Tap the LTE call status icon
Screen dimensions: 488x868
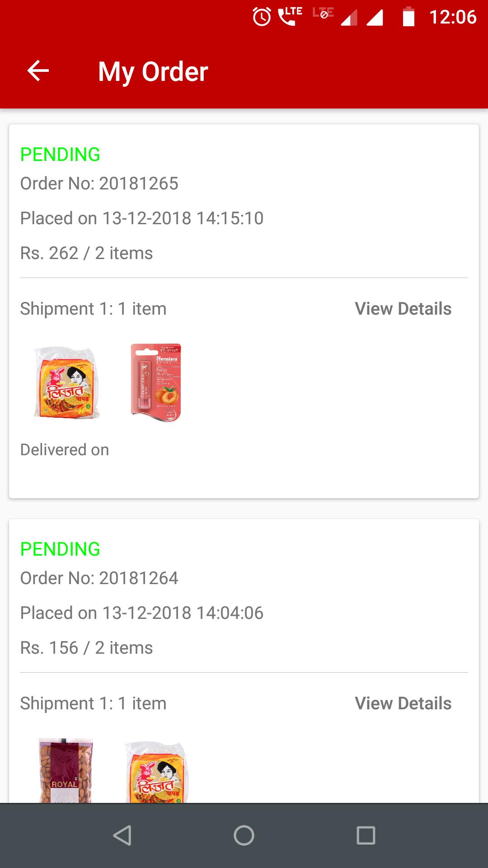tap(289, 16)
